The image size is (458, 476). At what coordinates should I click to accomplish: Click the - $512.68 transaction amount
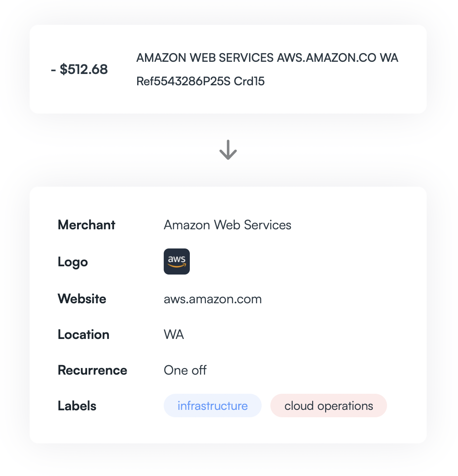pos(79,69)
